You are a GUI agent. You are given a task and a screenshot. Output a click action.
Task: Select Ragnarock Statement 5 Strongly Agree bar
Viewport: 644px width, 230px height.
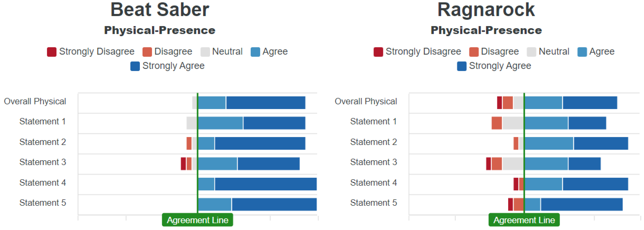(x=581, y=204)
